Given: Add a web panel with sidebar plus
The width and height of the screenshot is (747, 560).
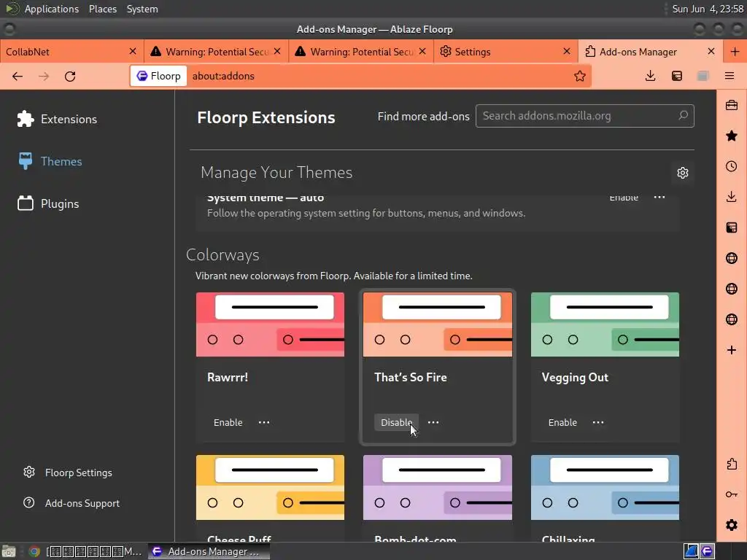Looking at the screenshot, I should pyautogui.click(x=732, y=350).
